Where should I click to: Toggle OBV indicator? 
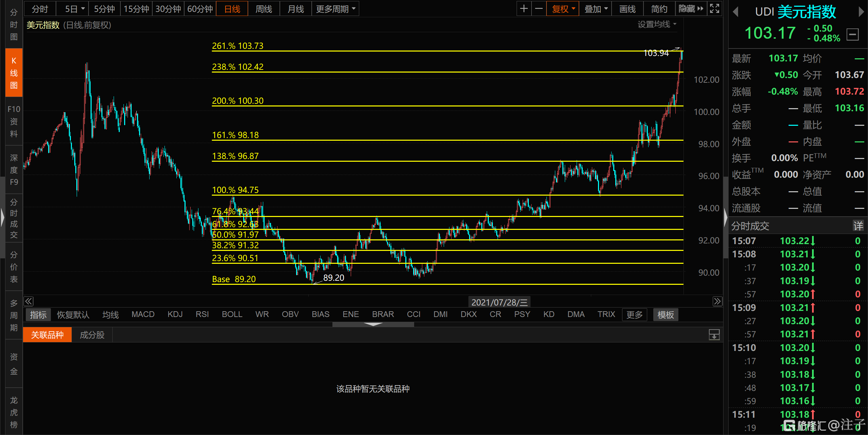click(290, 314)
